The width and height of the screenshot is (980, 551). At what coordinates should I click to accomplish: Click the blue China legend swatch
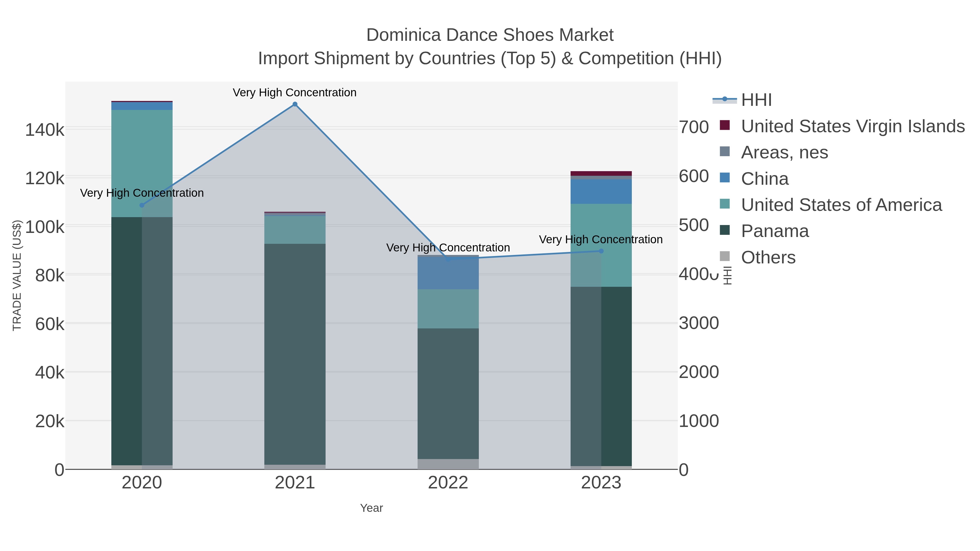(x=725, y=178)
